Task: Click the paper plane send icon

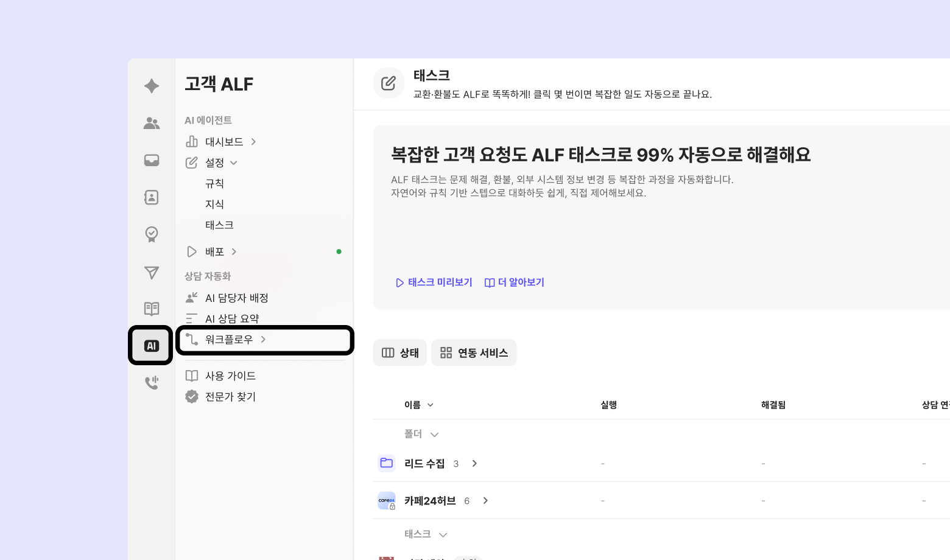Action: (x=152, y=272)
